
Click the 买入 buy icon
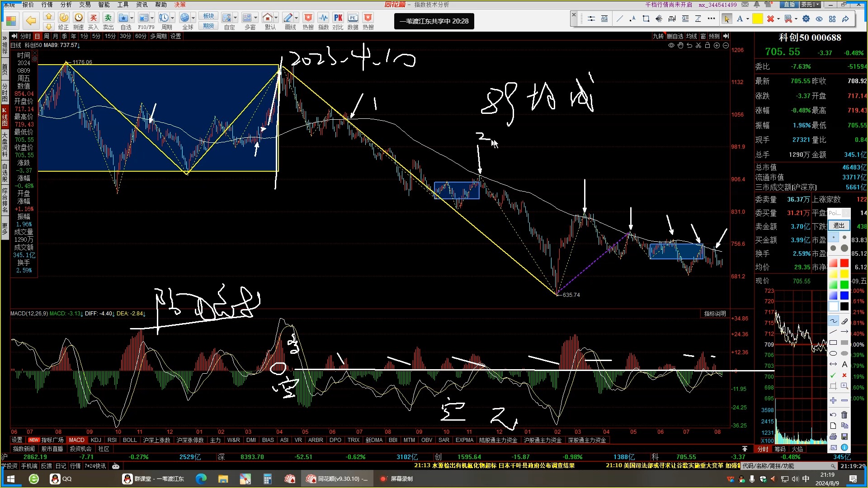[x=93, y=18]
